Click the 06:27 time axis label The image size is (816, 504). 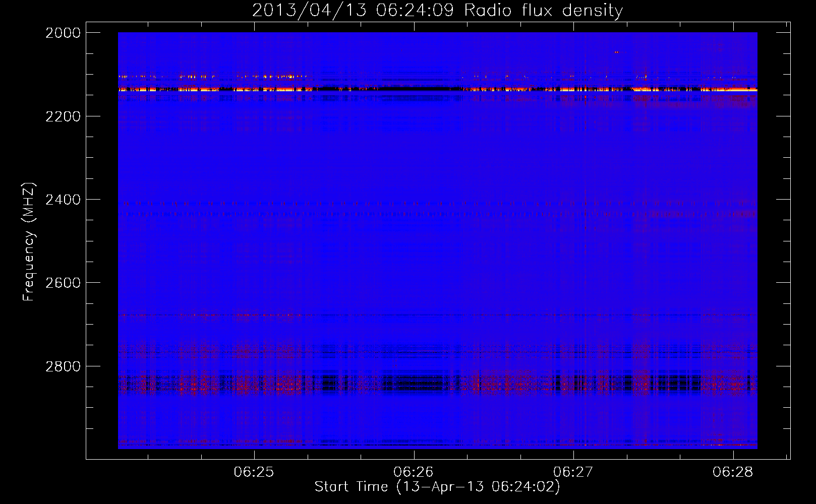[x=573, y=472]
